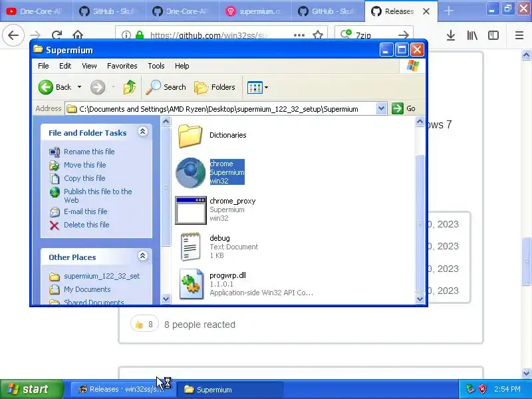Image resolution: width=532 pixels, height=399 pixels.
Task: Click the rename file icon
Action: coord(55,152)
